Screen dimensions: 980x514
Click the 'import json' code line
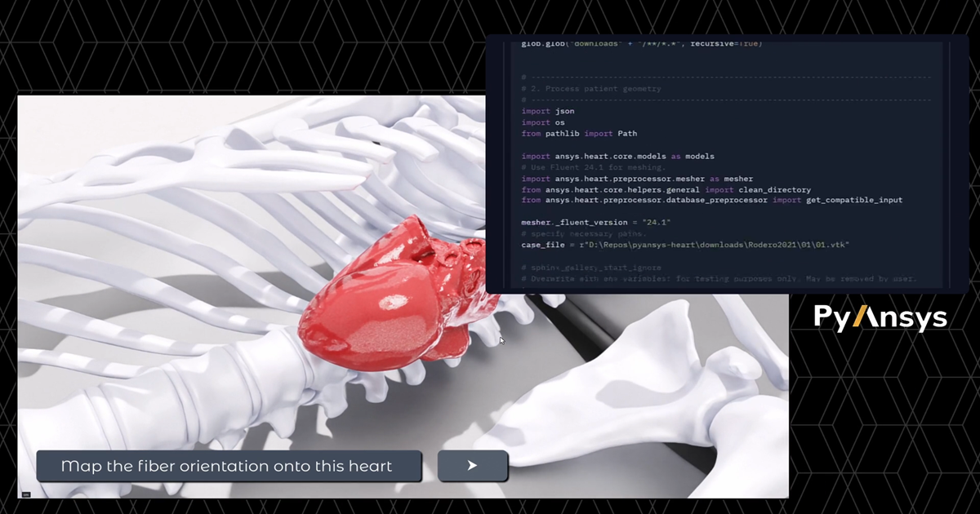point(548,111)
